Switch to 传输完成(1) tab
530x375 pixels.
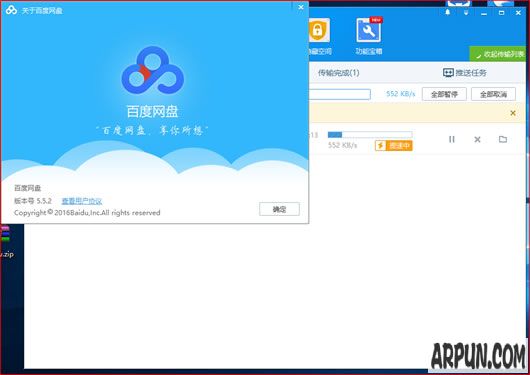(338, 73)
